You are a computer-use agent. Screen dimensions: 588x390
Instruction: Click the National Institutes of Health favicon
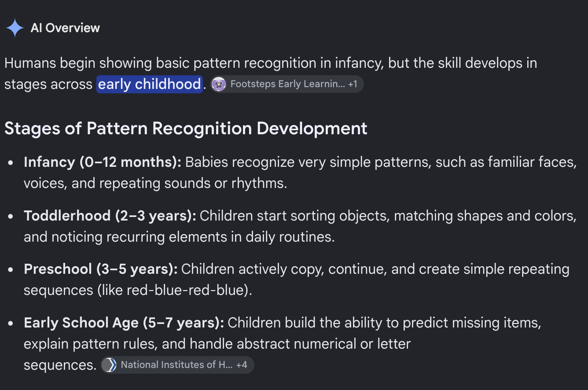pos(109,365)
